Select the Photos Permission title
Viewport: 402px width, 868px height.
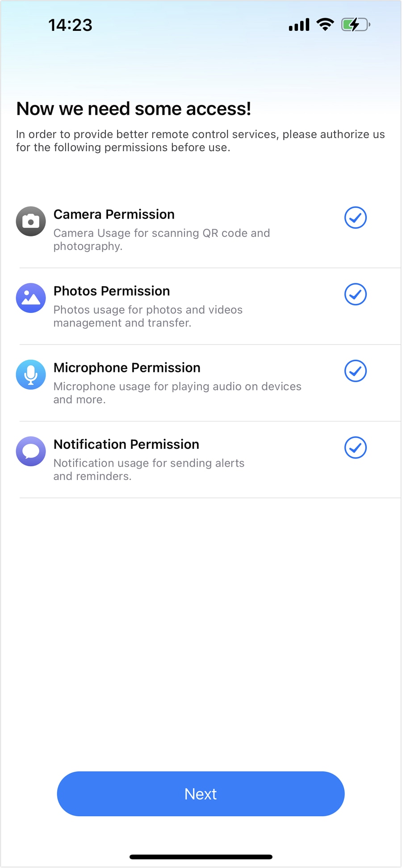(112, 291)
